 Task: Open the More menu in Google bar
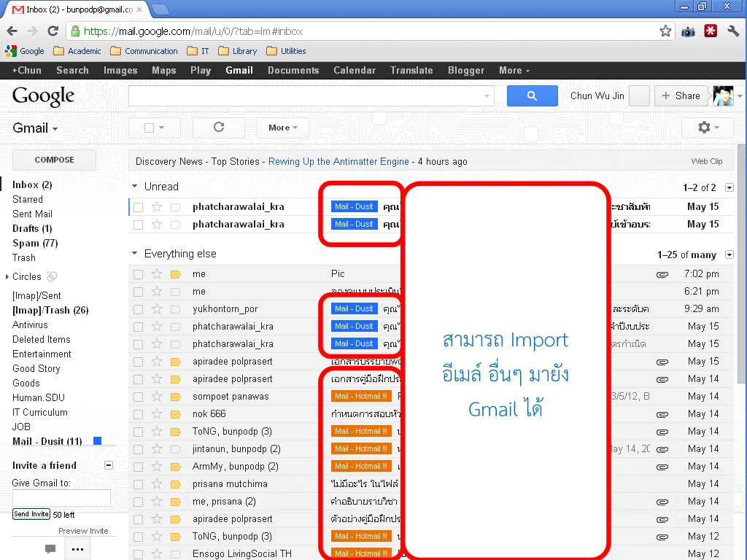pos(514,71)
